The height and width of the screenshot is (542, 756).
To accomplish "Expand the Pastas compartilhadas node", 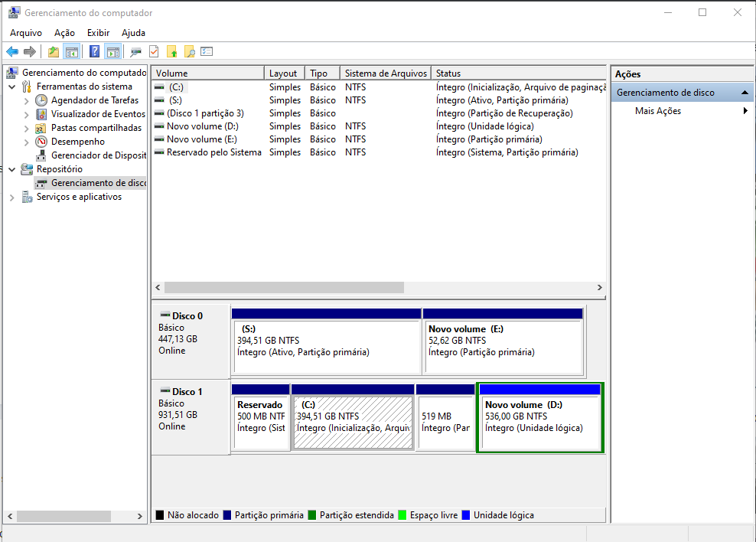I will click(x=27, y=129).
